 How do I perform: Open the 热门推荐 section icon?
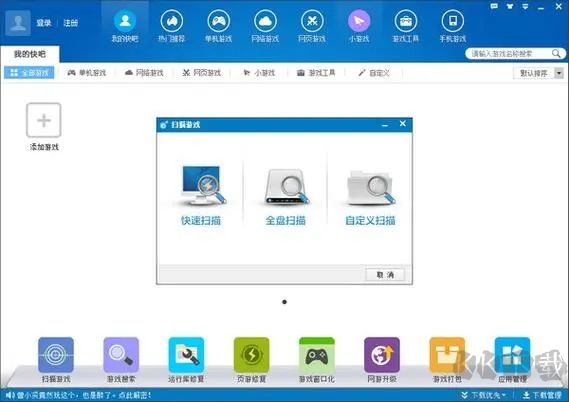(172, 26)
